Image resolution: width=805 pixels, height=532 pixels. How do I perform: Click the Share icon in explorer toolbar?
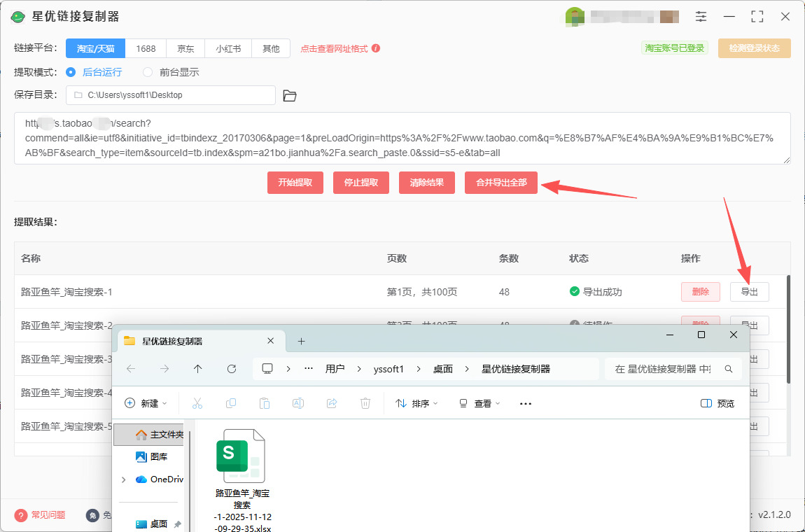(332, 404)
